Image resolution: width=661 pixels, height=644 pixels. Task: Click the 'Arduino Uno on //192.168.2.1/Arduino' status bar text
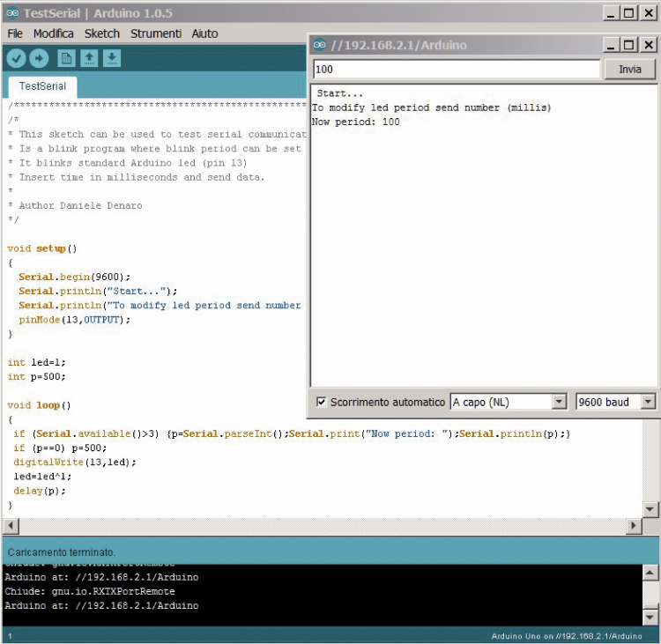(567, 636)
